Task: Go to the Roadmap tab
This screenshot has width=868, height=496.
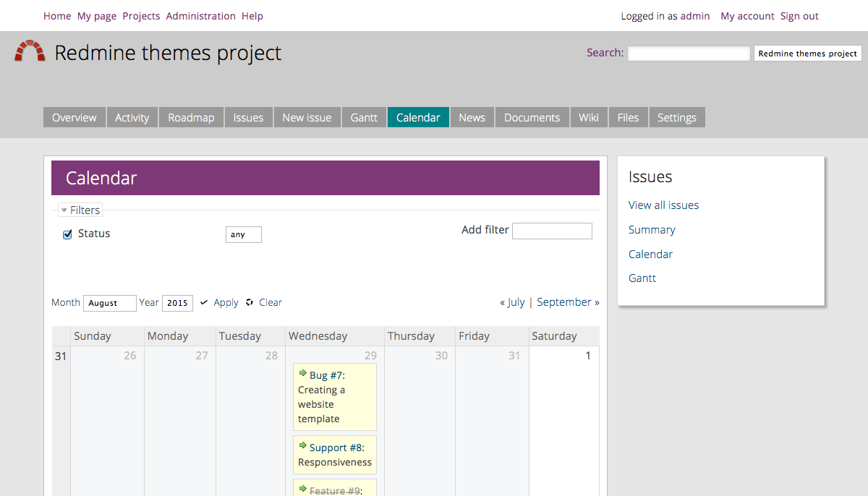Action: tap(192, 117)
